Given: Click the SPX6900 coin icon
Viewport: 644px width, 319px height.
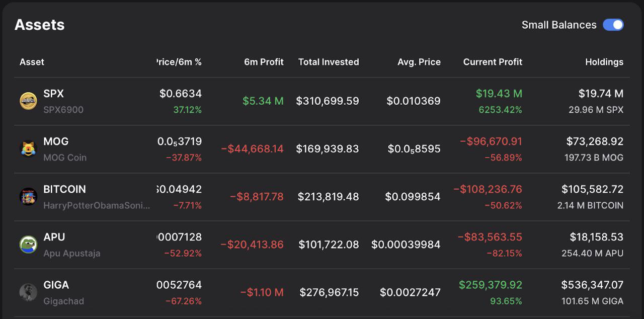Looking at the screenshot, I should pyautogui.click(x=28, y=101).
